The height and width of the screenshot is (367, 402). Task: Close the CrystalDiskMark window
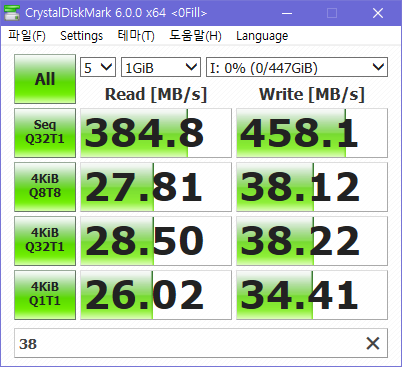coord(378,13)
